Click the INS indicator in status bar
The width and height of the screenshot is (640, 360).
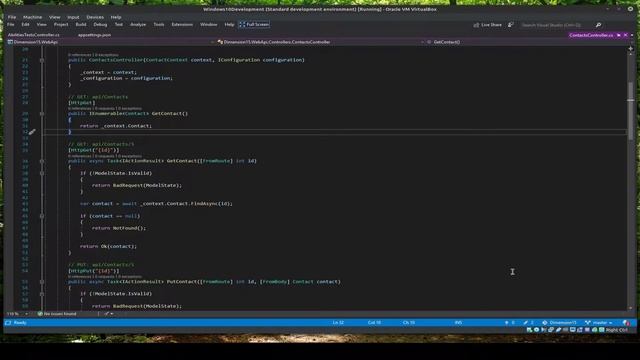[458, 322]
